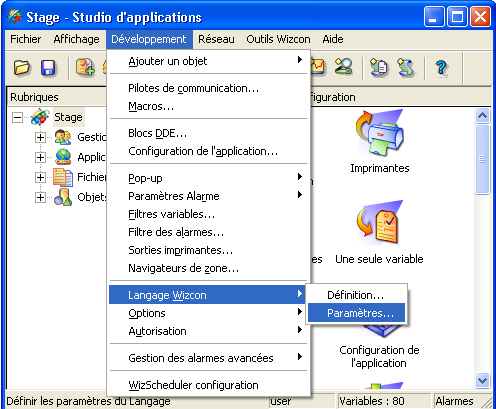This screenshot has width=496, height=409.
Task: Open Réseau menu in menu bar
Action: (216, 39)
